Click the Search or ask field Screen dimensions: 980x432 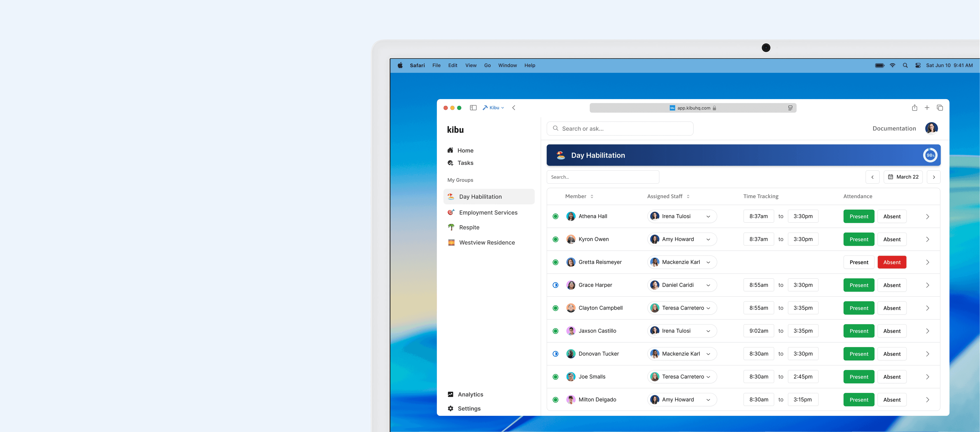click(x=620, y=129)
